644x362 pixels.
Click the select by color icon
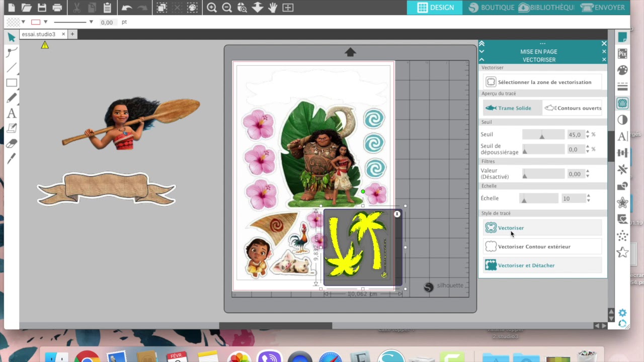coord(192,8)
